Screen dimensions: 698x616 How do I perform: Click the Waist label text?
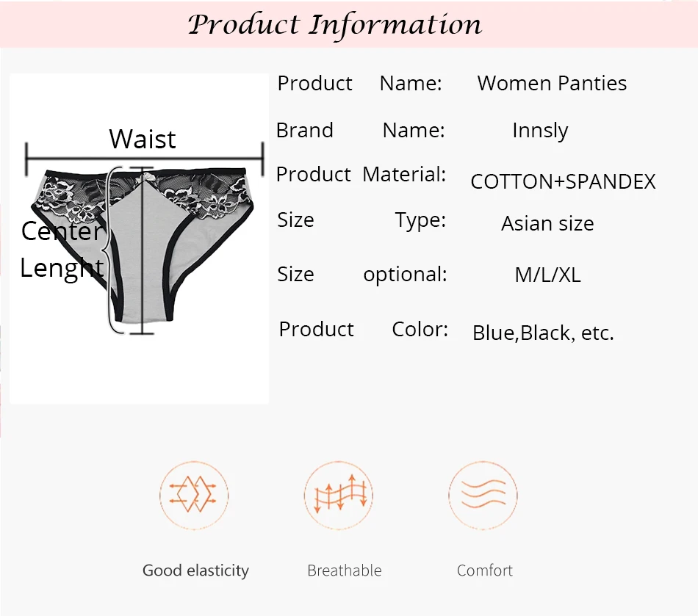point(143,139)
